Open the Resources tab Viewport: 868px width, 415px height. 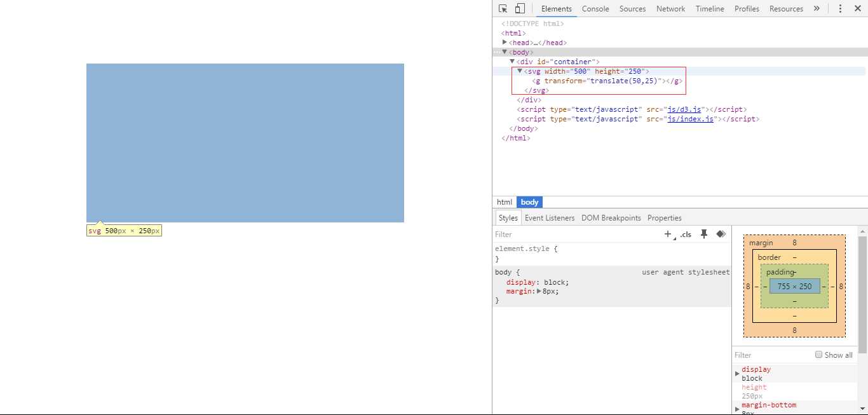click(x=786, y=9)
